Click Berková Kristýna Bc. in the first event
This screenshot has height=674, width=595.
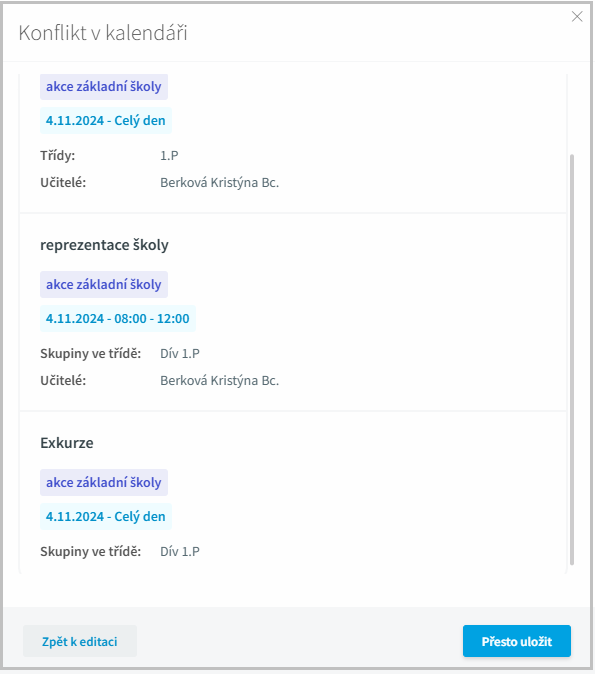(220, 183)
